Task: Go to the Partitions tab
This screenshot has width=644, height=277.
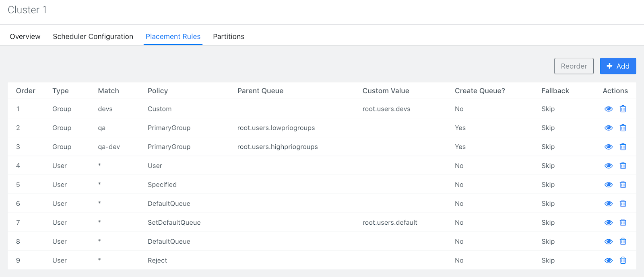Action: point(228,37)
